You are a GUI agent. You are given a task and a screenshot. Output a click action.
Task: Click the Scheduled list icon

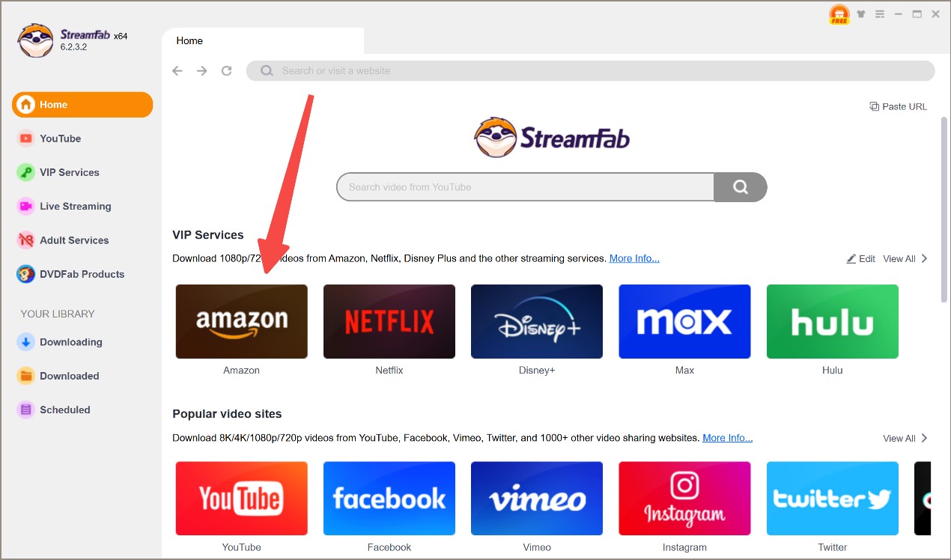click(26, 410)
